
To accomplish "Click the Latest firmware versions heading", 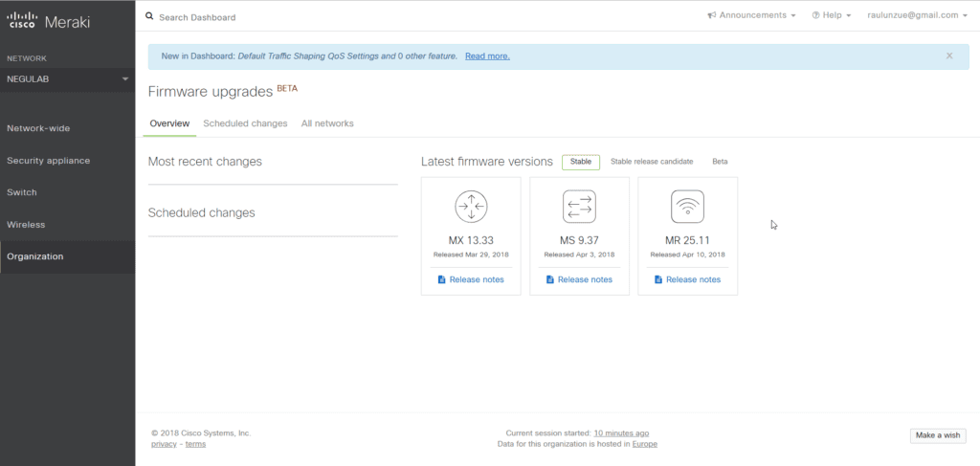I will tap(487, 162).
